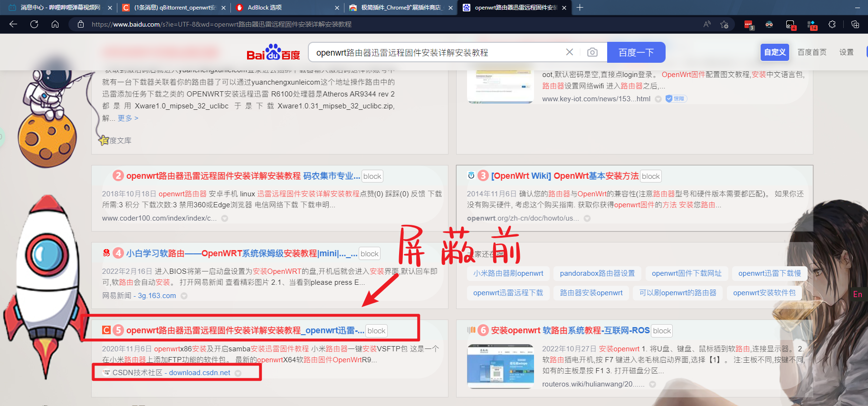Add this page to favorites
The image size is (868, 406).
(x=725, y=24)
